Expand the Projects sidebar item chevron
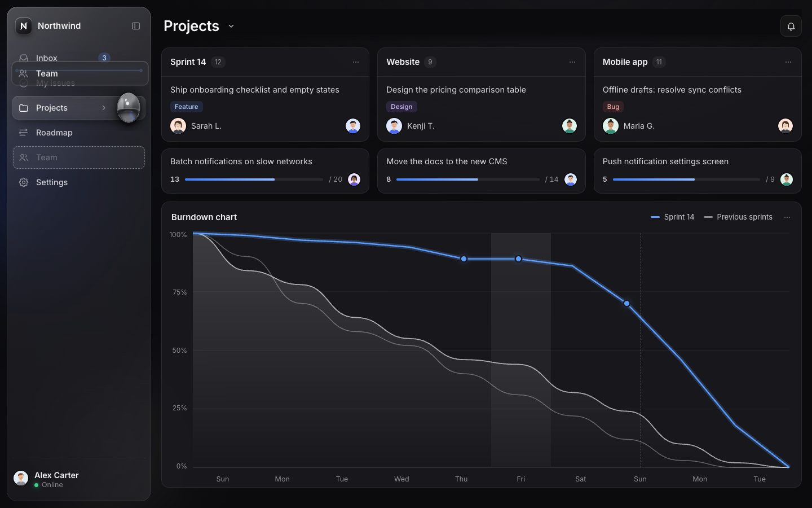 104,108
